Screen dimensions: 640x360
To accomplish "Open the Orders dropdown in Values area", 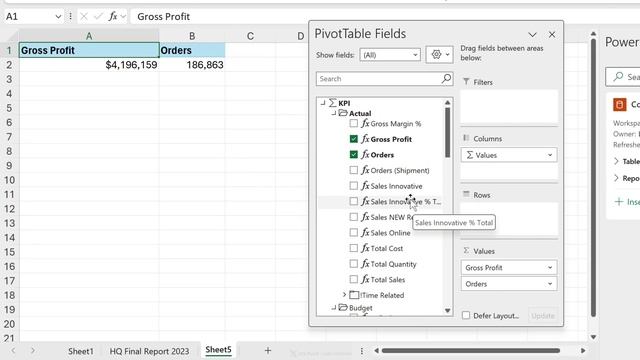I will (x=550, y=284).
